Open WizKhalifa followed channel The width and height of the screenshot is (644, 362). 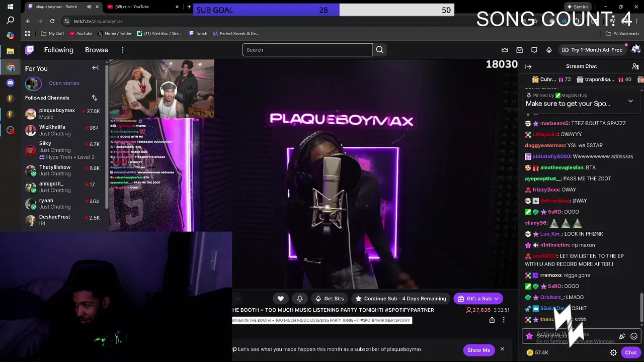coord(63,130)
